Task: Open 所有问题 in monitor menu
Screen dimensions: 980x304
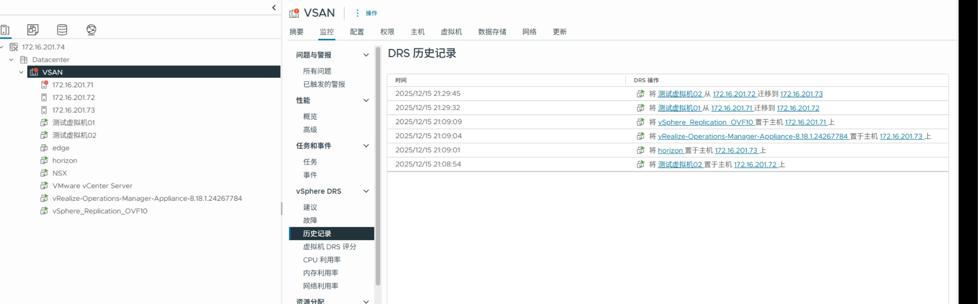Action: point(317,71)
